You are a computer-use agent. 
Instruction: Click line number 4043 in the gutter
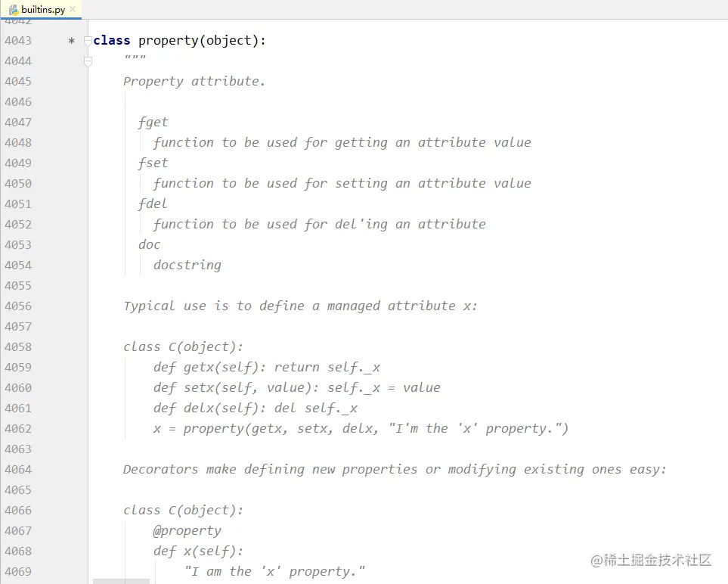point(18,41)
